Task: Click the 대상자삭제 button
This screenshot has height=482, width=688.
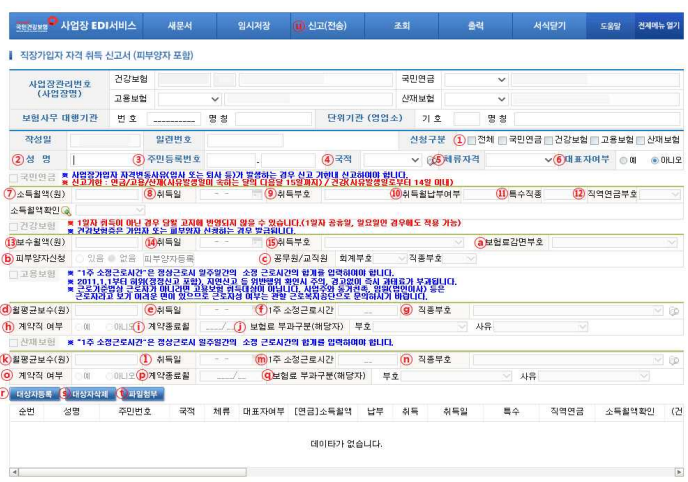Action: tap(90, 394)
